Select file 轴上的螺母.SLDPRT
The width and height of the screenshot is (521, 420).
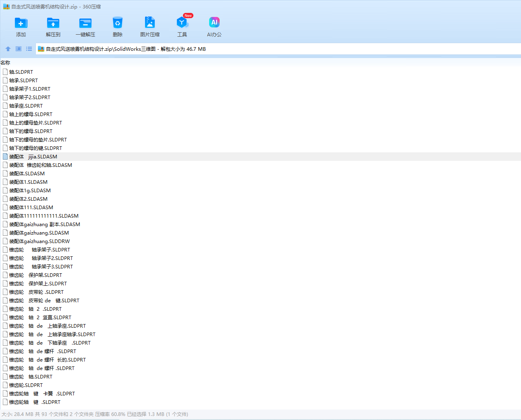(x=31, y=114)
